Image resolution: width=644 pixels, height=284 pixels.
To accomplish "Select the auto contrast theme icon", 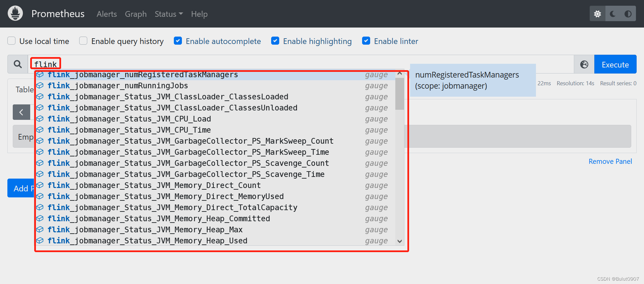I will click(x=628, y=14).
